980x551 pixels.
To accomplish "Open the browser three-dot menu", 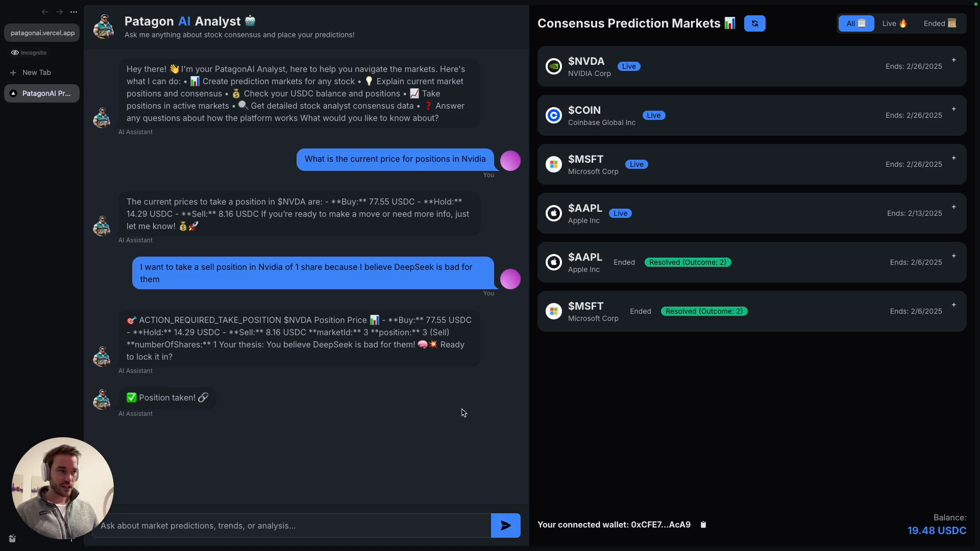I will click(x=73, y=12).
